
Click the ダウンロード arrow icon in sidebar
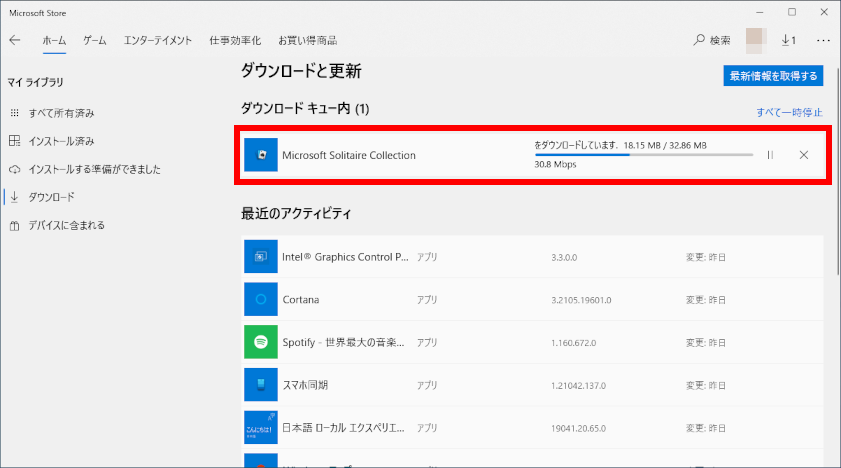tap(14, 197)
